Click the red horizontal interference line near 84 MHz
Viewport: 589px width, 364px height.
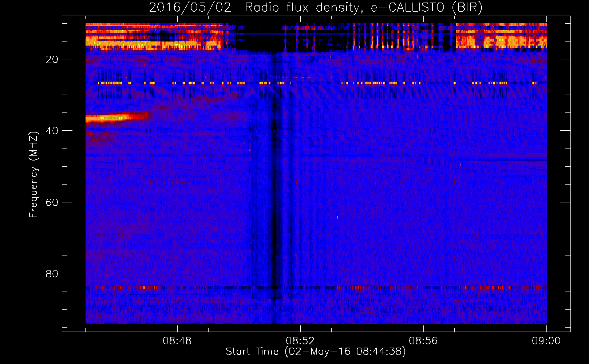316,288
